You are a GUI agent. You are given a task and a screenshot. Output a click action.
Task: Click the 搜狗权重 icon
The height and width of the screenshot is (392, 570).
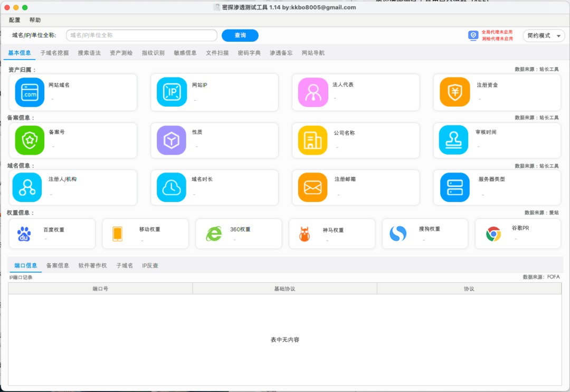point(398,234)
